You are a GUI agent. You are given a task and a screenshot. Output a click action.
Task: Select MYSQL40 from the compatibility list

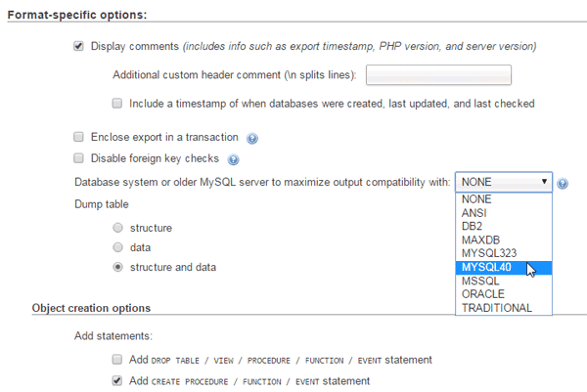tap(504, 268)
